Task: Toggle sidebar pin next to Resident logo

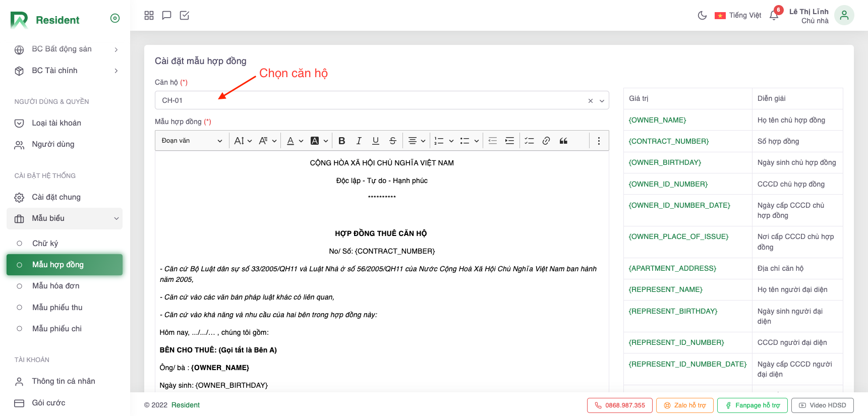Action: (115, 19)
